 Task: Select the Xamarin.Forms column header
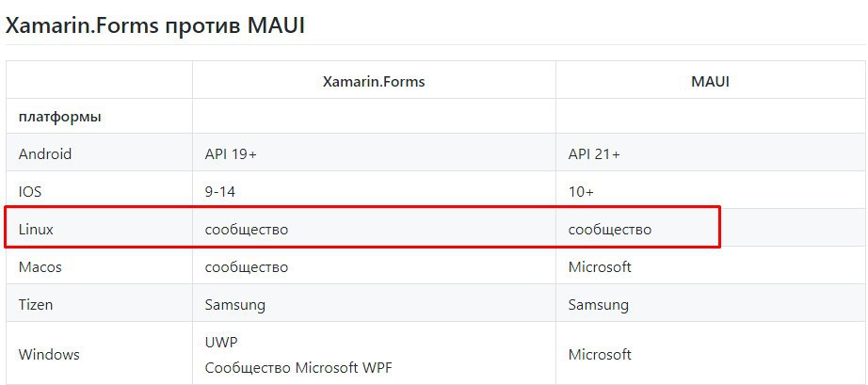374,82
